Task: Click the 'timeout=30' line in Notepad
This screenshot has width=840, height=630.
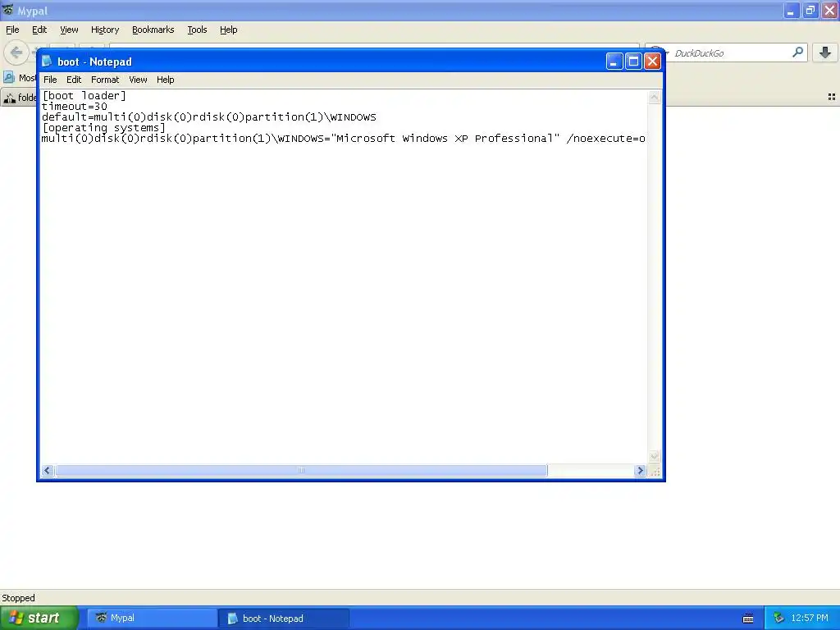Action: 75,106
